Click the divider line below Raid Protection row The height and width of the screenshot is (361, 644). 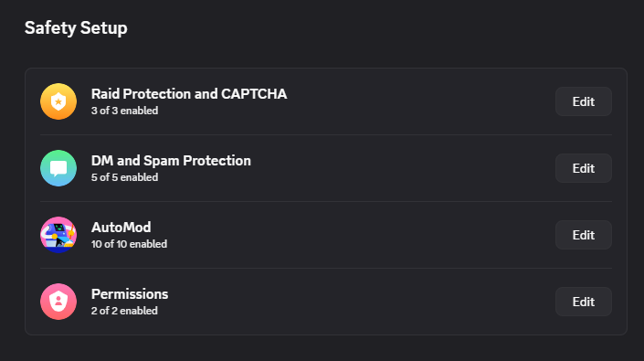tap(326, 134)
